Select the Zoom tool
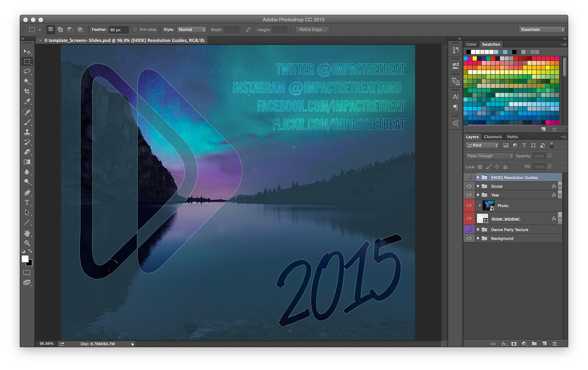Viewport: 588px width, 370px height. 27,243
